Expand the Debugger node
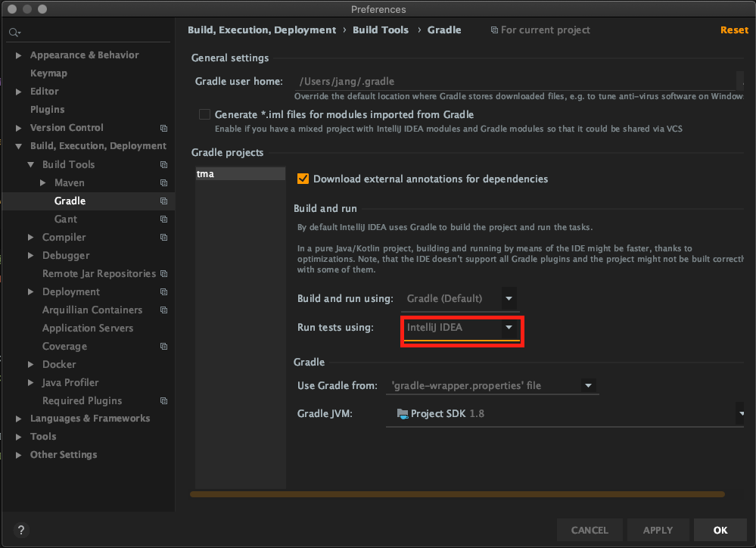Viewport: 756px width, 548px height. pos(30,256)
